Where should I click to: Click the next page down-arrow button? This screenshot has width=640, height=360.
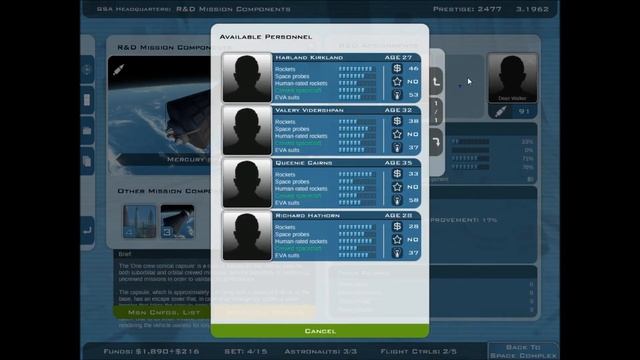[436, 142]
